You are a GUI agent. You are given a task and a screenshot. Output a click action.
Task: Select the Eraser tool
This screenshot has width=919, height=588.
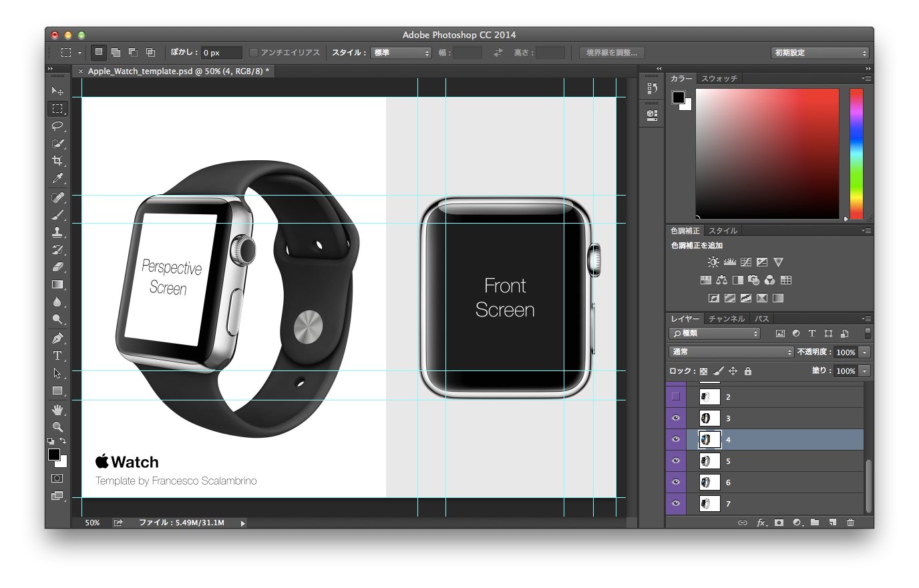pos(57,267)
